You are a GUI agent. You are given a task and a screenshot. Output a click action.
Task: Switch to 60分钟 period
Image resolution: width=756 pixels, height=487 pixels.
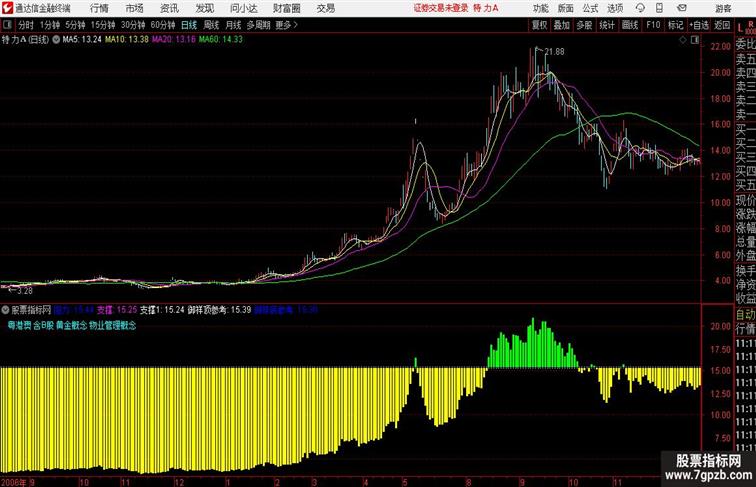[163, 25]
